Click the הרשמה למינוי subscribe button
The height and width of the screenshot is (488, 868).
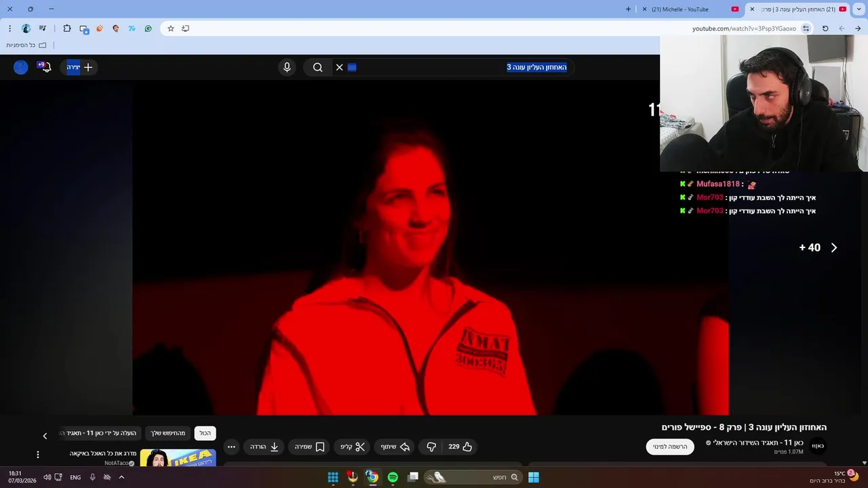[670, 447]
